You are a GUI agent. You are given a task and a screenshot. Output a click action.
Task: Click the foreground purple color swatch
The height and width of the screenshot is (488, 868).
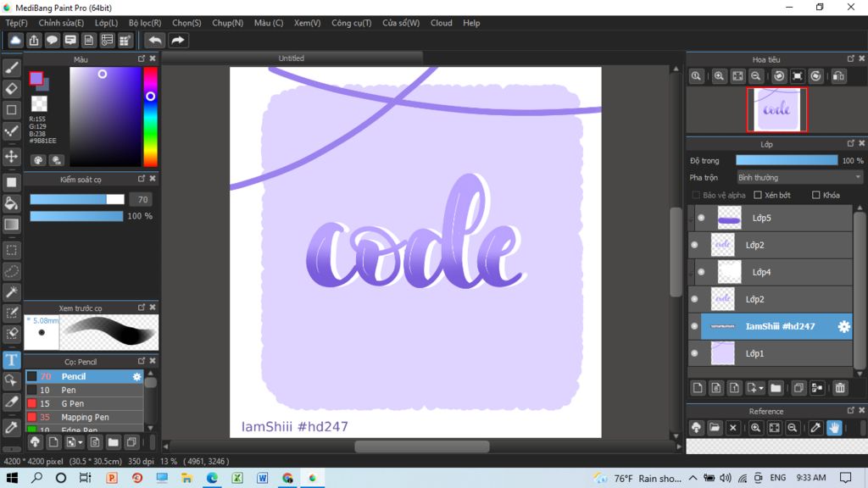point(36,78)
